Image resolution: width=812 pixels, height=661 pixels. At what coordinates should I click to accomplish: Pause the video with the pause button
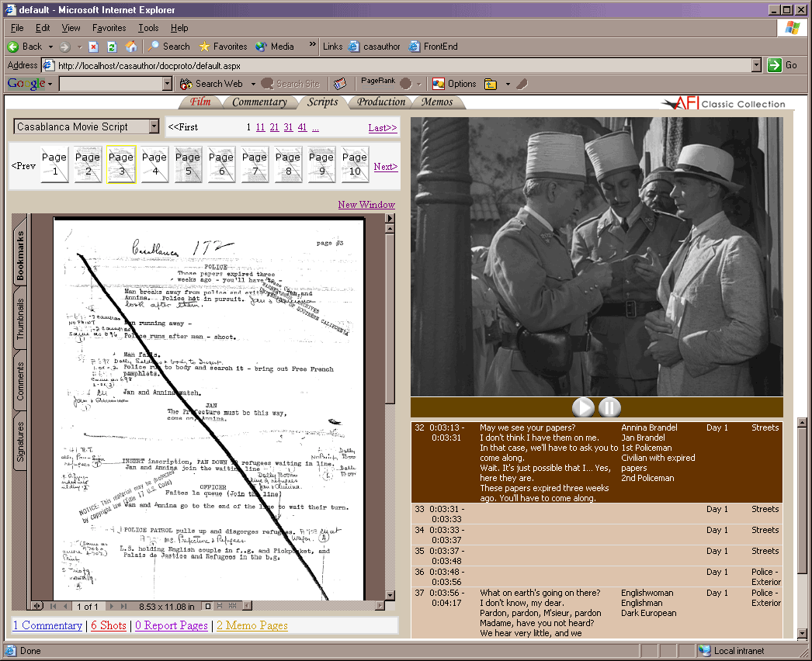click(x=609, y=408)
